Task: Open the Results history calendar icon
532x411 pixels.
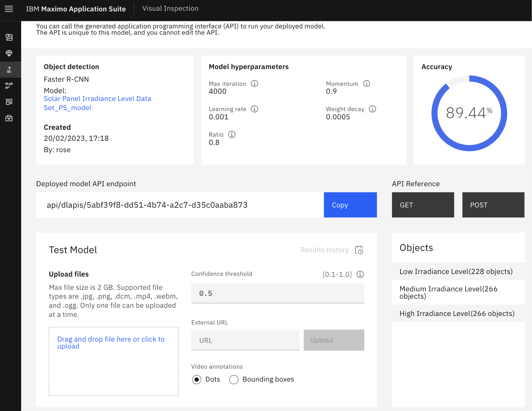Action: 359,250
